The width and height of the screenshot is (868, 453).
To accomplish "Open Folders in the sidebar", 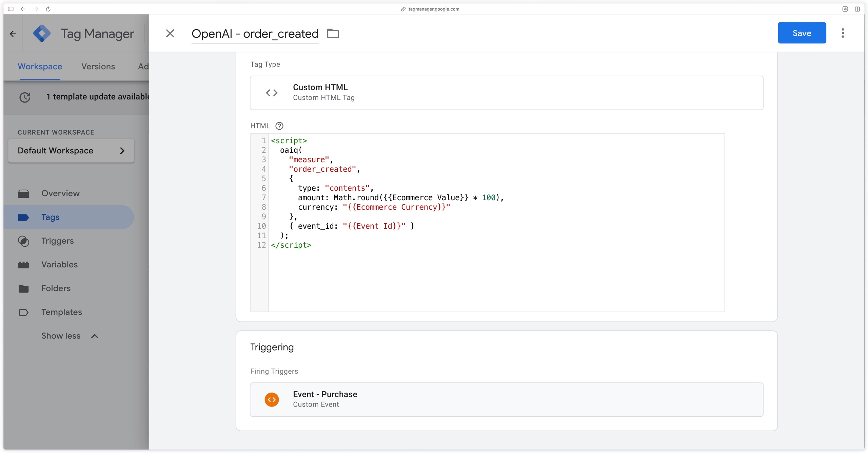I will (x=68, y=288).
